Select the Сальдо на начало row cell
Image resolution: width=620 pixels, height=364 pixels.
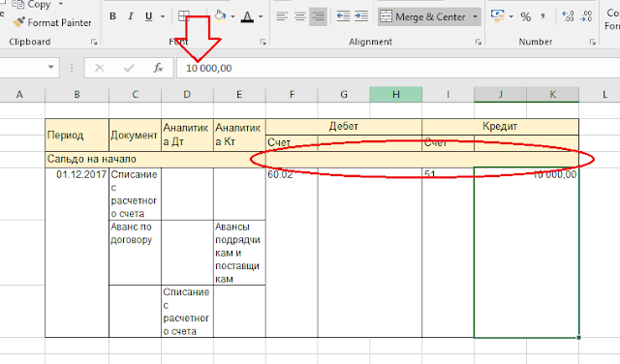[155, 160]
